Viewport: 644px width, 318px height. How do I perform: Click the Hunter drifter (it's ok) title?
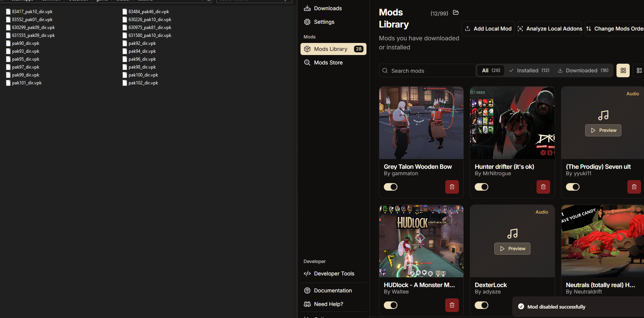[504, 167]
